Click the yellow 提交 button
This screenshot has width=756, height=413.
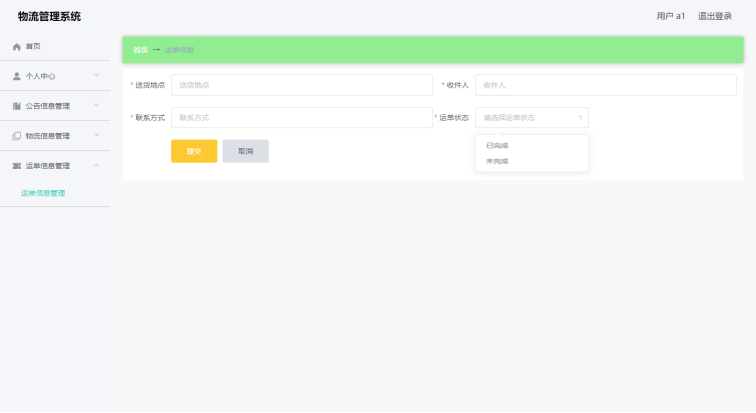194,151
